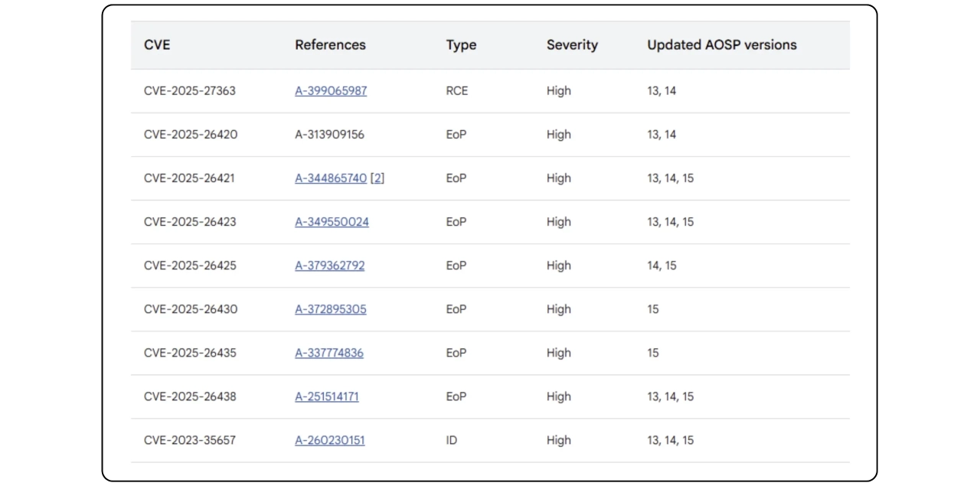The height and width of the screenshot is (486, 980).
Task: Open reference A-379362792
Action: click(x=330, y=266)
